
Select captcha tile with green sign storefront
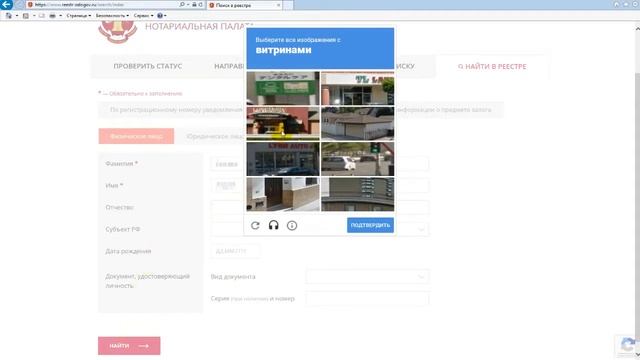283,88
